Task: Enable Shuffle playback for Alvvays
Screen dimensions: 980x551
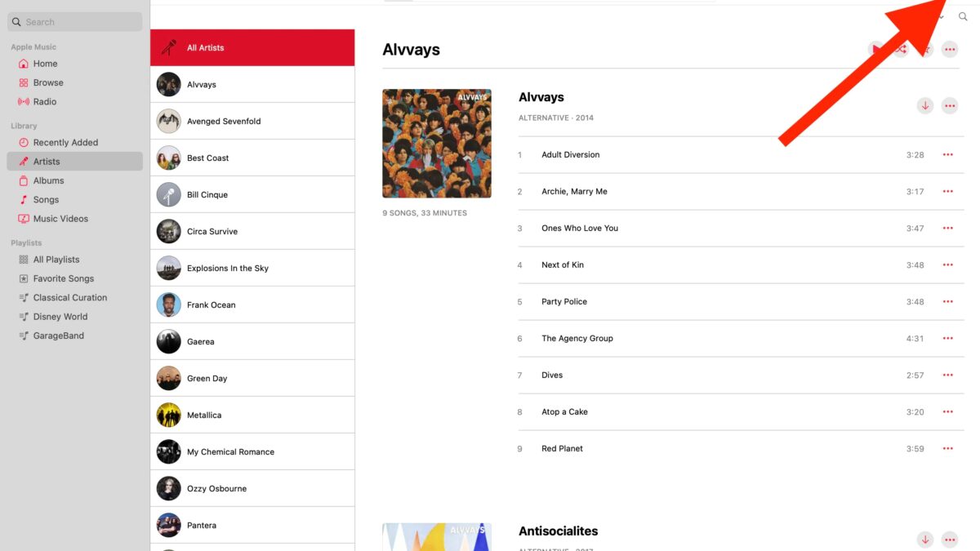Action: pyautogui.click(x=901, y=49)
